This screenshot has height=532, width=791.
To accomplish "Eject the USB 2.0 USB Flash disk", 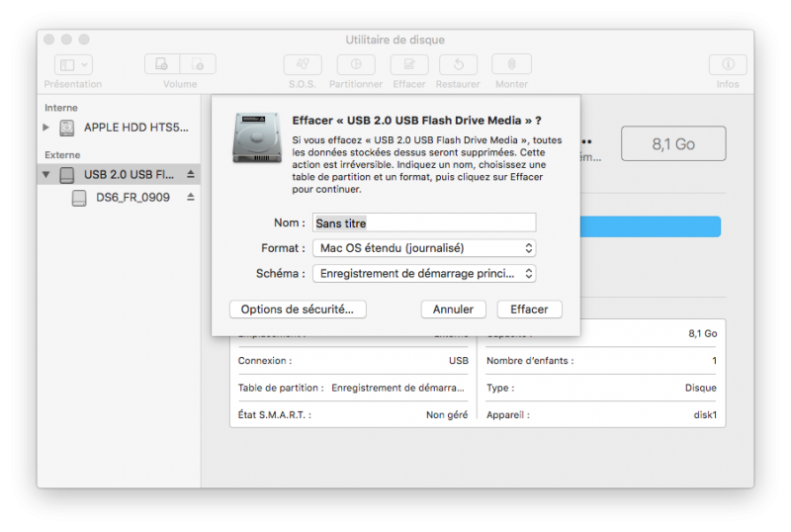I will pos(190,174).
